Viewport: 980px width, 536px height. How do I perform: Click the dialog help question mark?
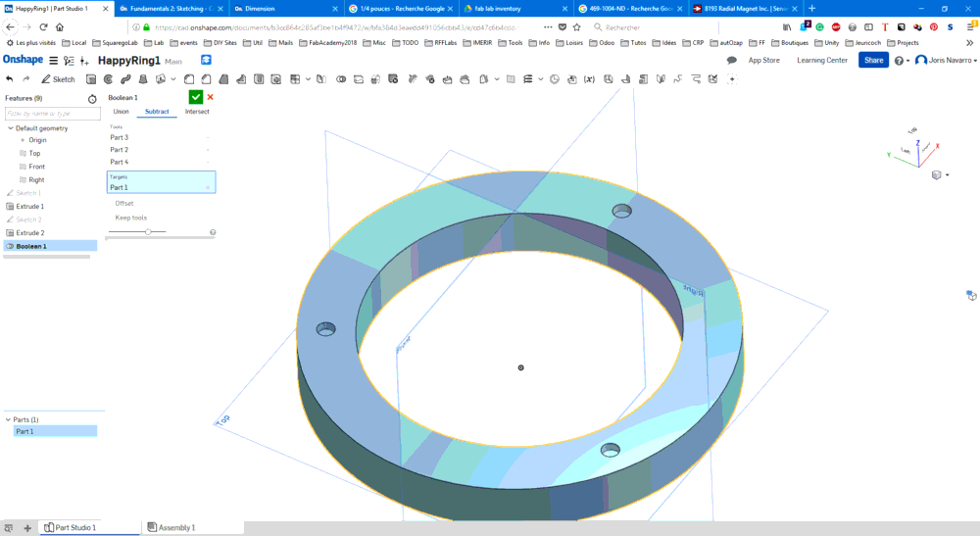click(213, 232)
